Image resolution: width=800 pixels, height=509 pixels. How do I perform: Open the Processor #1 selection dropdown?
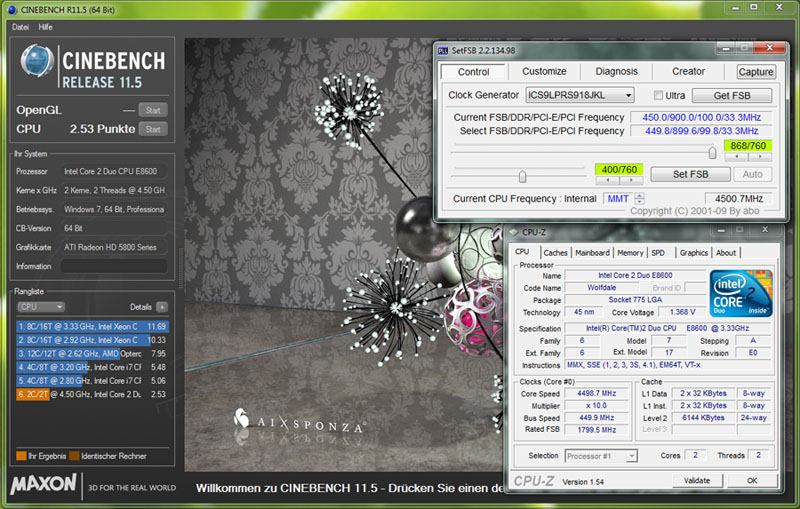(601, 456)
